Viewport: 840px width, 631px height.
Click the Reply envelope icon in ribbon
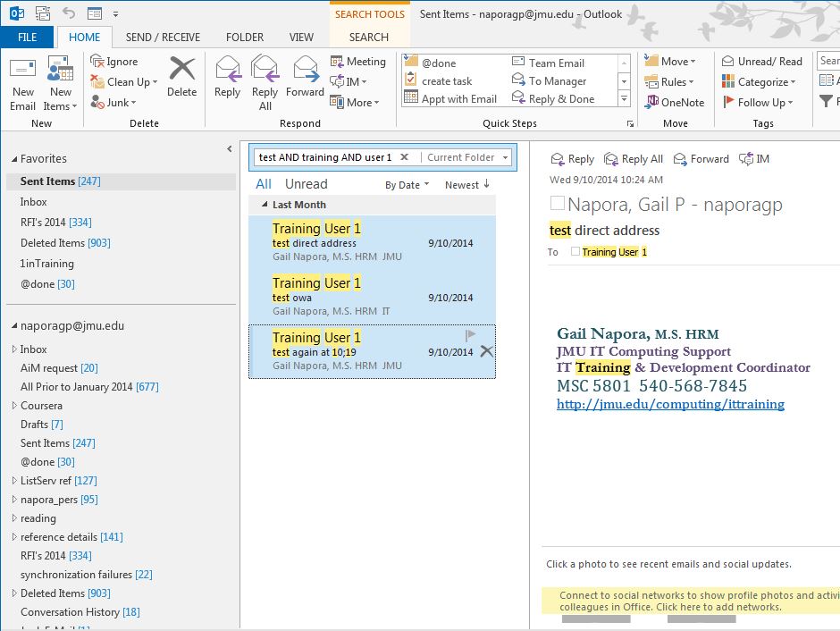point(228,69)
